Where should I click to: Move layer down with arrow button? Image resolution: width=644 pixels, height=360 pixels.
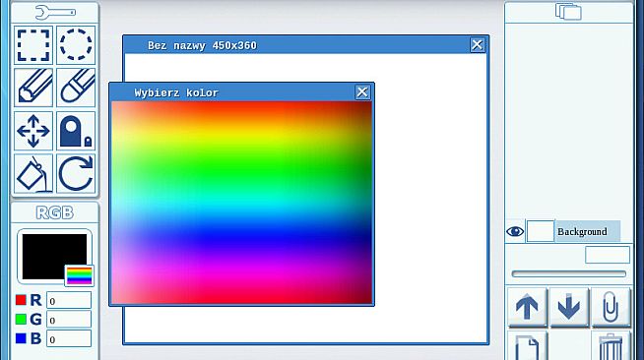(569, 307)
